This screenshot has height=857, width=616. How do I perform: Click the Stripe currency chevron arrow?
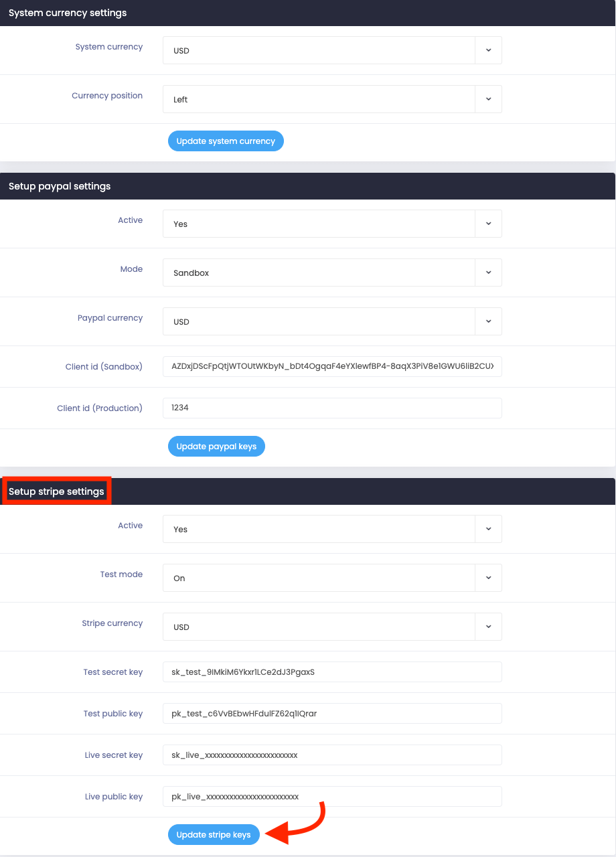point(488,627)
